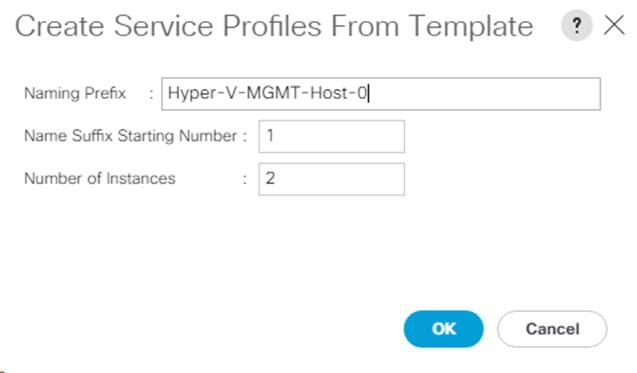Click the word Template in the dialog title
The image size is (637, 373).
tap(471, 27)
